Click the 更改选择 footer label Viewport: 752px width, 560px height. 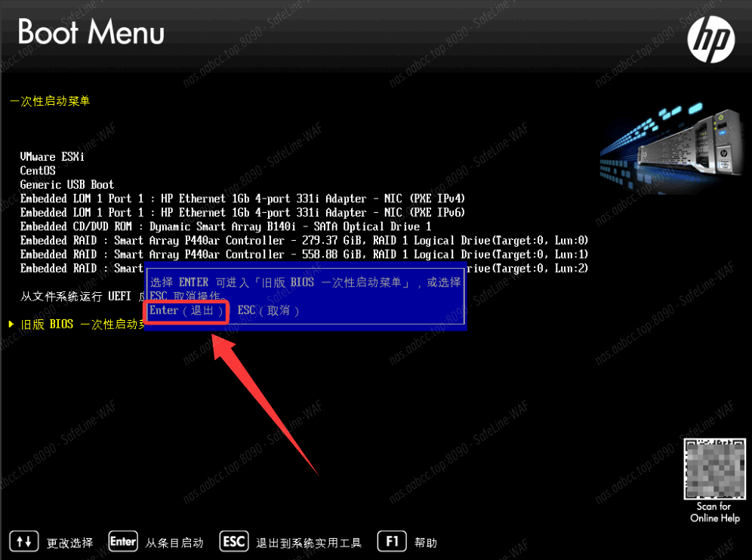point(70,543)
